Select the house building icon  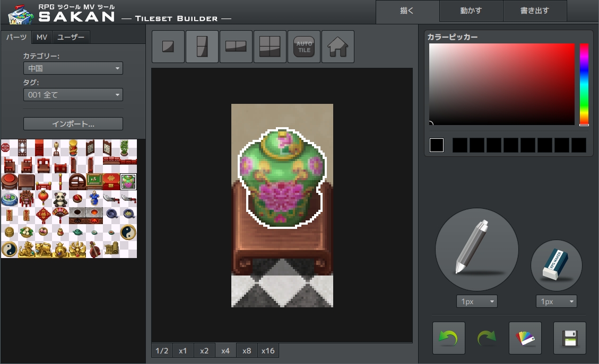pyautogui.click(x=338, y=47)
